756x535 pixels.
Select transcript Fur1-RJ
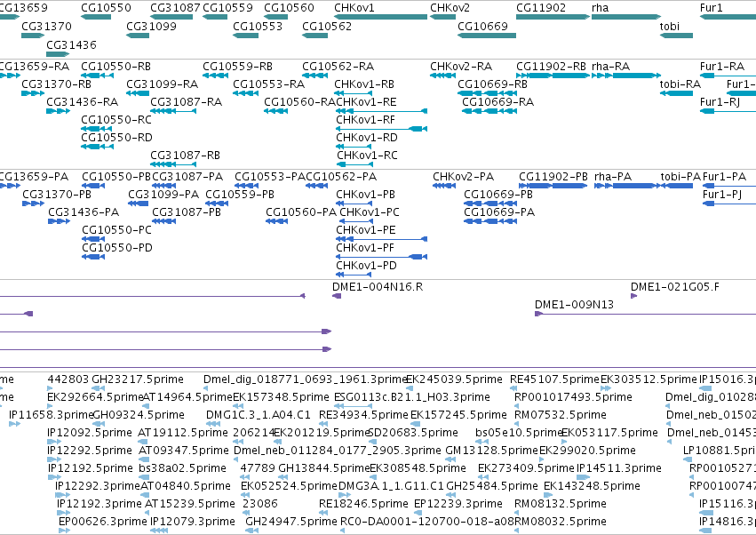(720, 102)
